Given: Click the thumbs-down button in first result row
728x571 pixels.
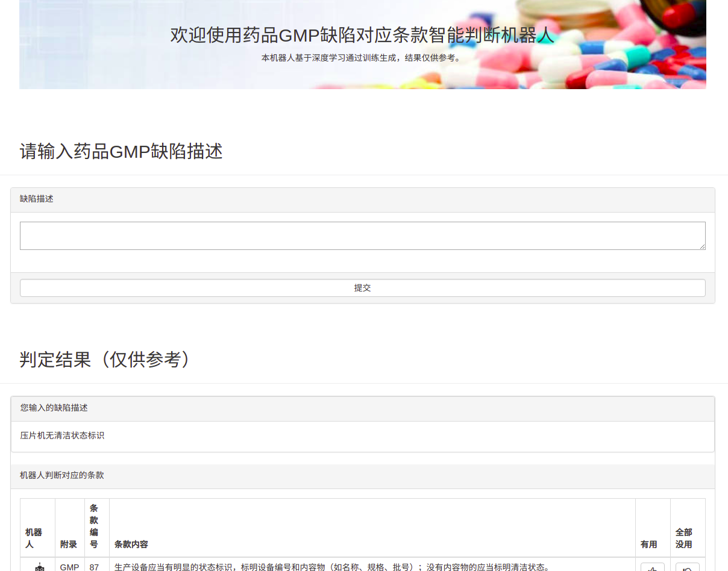Looking at the screenshot, I should [x=687, y=567].
